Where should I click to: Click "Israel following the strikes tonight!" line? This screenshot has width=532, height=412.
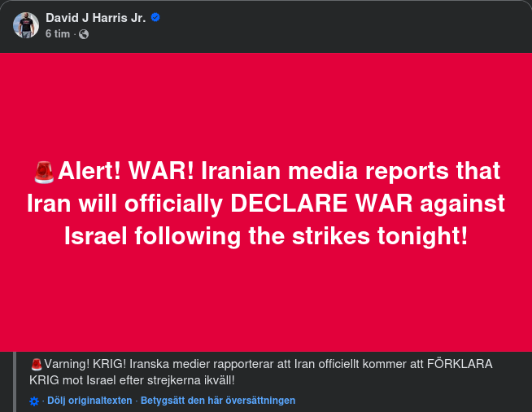[266, 236]
